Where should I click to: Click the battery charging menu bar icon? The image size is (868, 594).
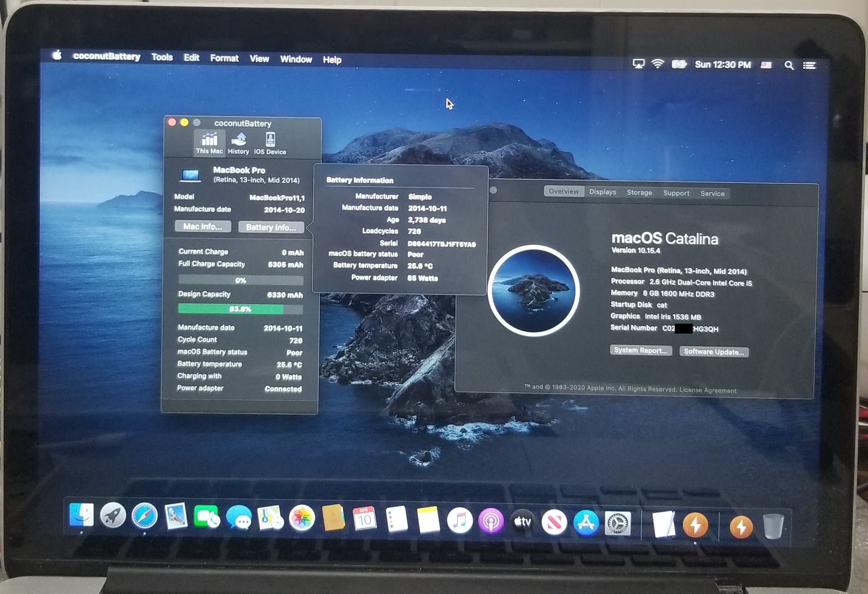(x=679, y=64)
